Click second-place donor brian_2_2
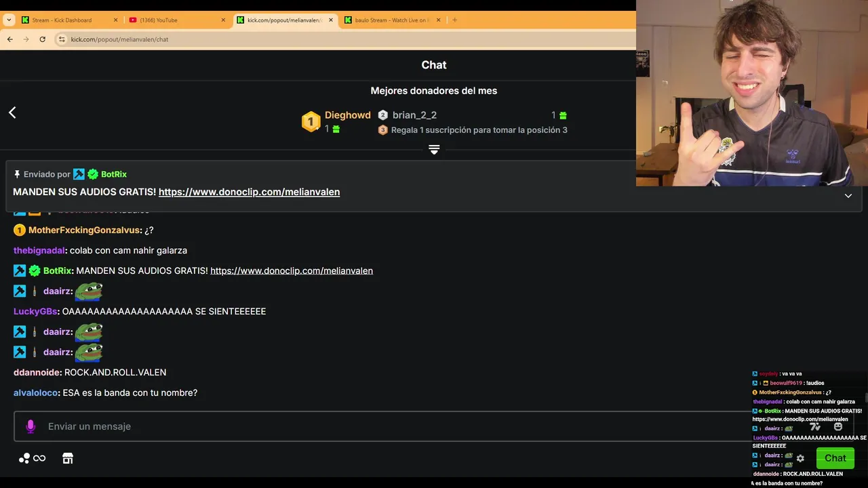 coord(414,115)
